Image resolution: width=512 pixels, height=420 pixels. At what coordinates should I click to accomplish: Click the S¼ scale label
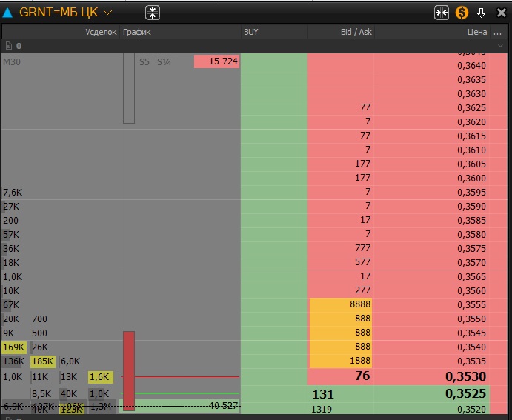pos(164,62)
